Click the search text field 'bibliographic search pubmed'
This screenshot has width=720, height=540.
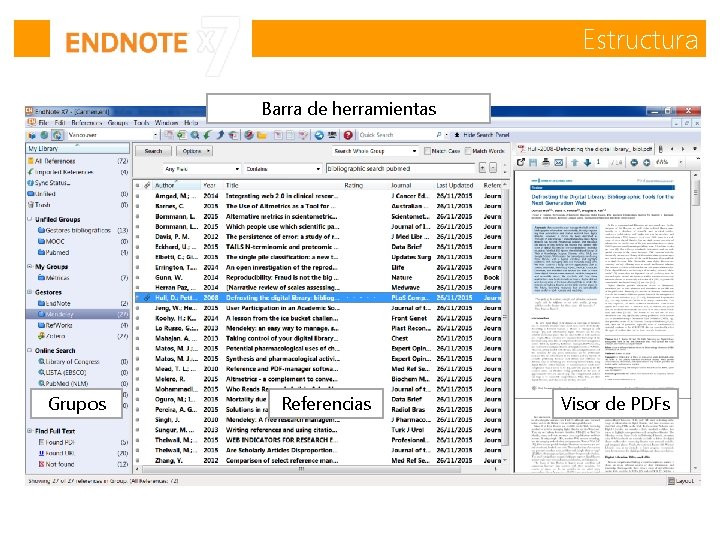click(x=400, y=169)
